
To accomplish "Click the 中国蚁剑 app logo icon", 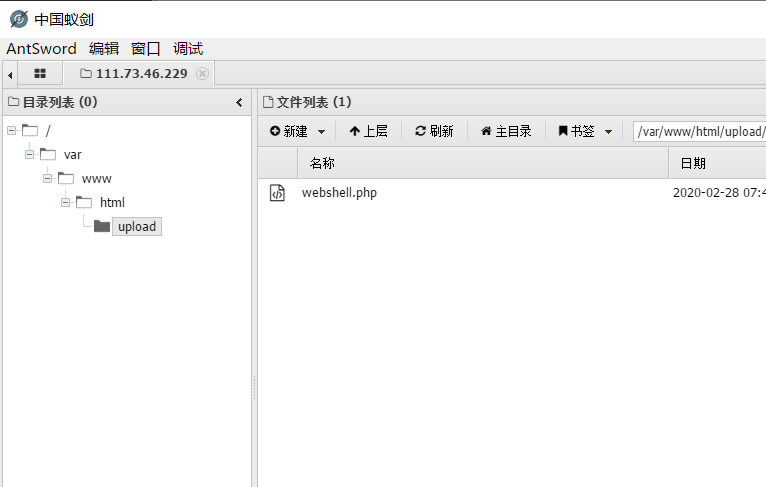I will click(x=19, y=20).
